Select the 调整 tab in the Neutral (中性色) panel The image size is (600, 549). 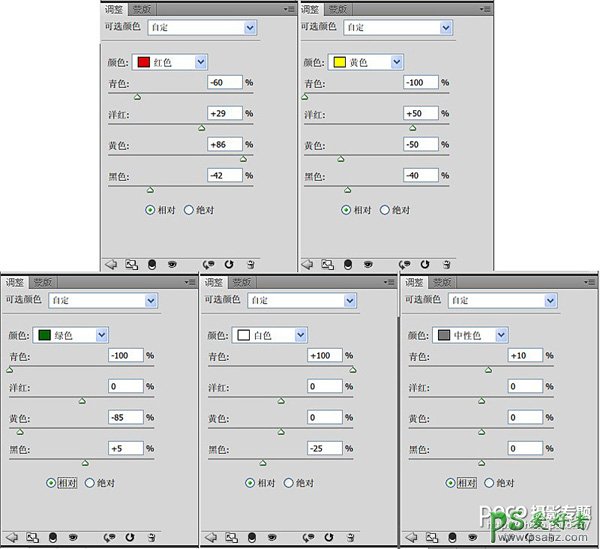click(x=414, y=283)
